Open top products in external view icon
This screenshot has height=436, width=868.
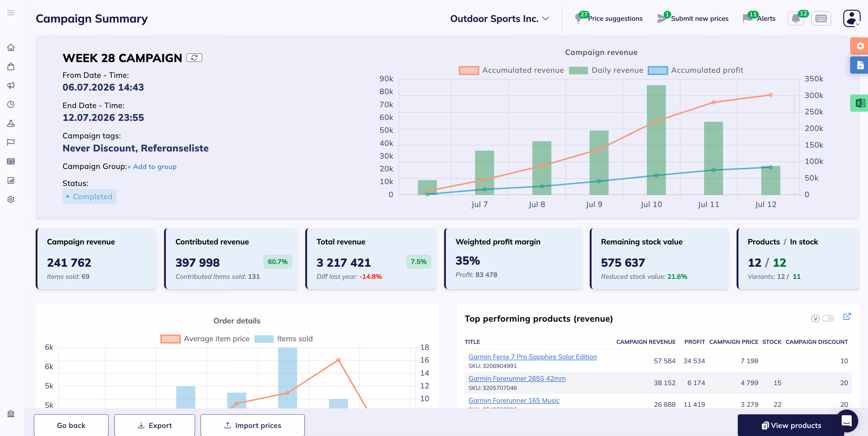coord(847,317)
